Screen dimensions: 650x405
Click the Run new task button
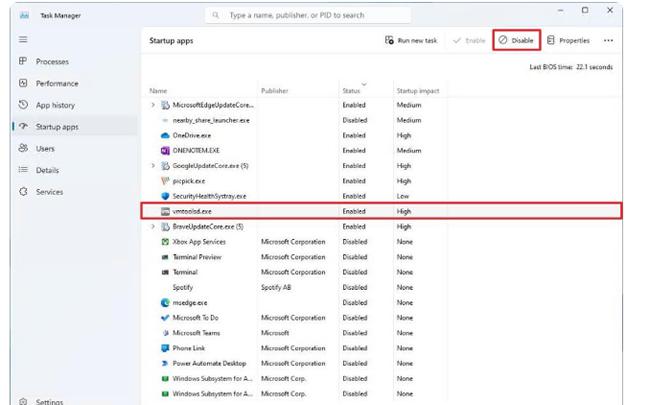point(410,41)
